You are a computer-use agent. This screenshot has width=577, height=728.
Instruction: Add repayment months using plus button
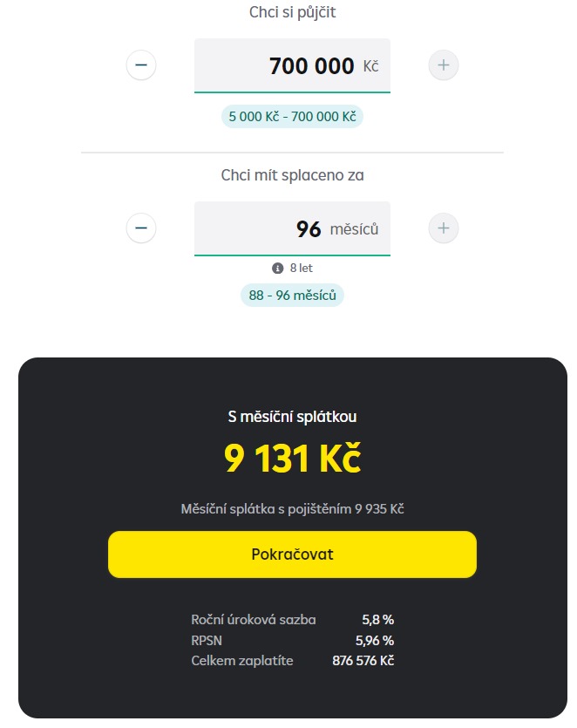[444, 228]
